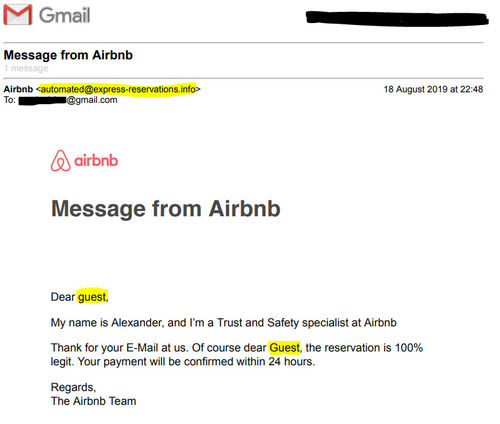Select the sender name Airbnb

point(18,89)
